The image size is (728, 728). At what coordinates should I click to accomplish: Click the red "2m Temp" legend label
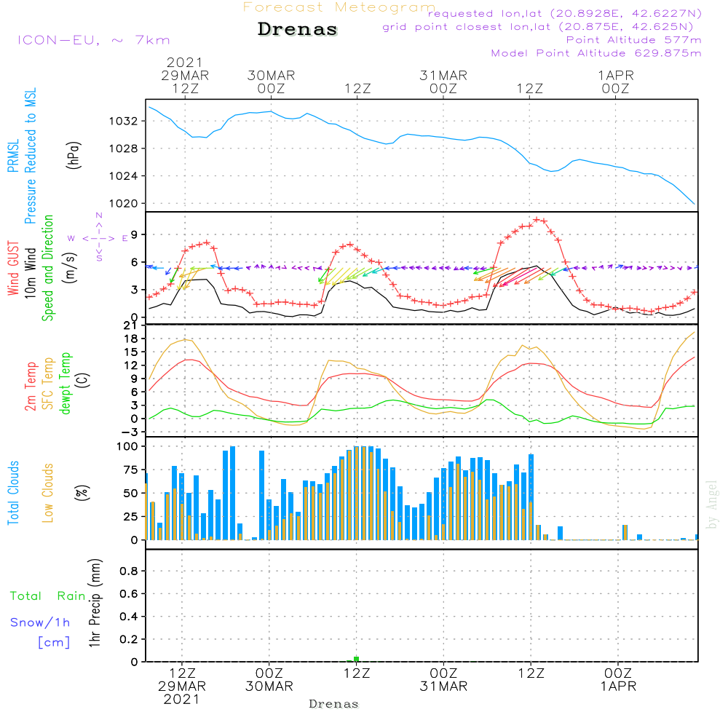coord(31,387)
